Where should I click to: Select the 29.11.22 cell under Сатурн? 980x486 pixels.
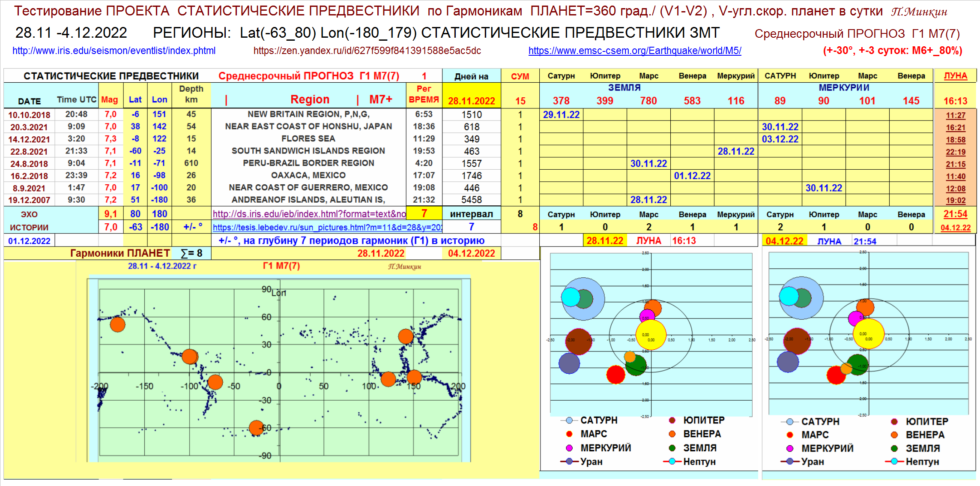pyautogui.click(x=561, y=114)
